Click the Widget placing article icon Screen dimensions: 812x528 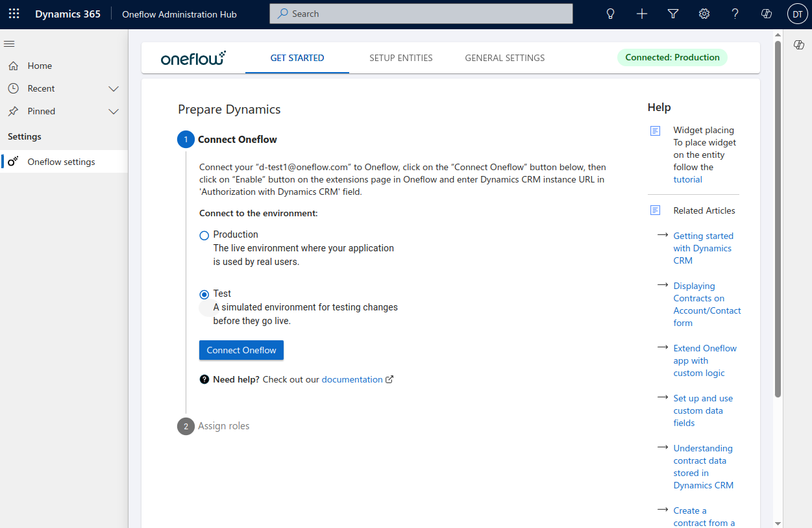[x=656, y=131]
